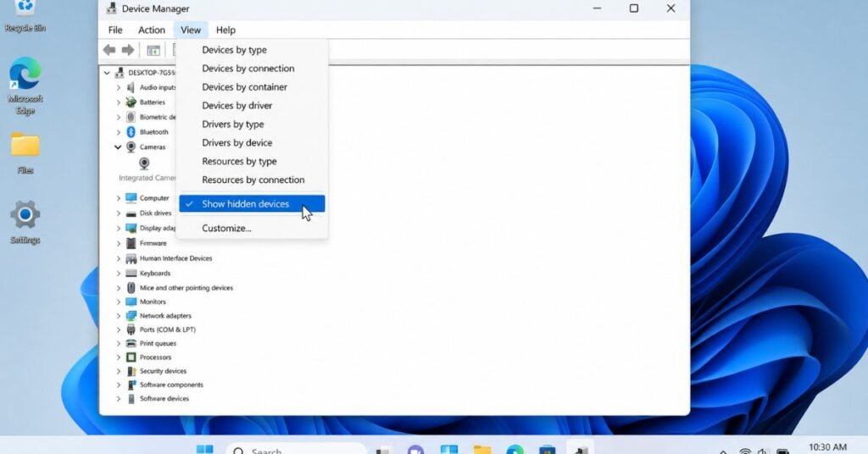Click the Windows Start button in taskbar
This screenshot has width=868, height=454.
(204, 449)
